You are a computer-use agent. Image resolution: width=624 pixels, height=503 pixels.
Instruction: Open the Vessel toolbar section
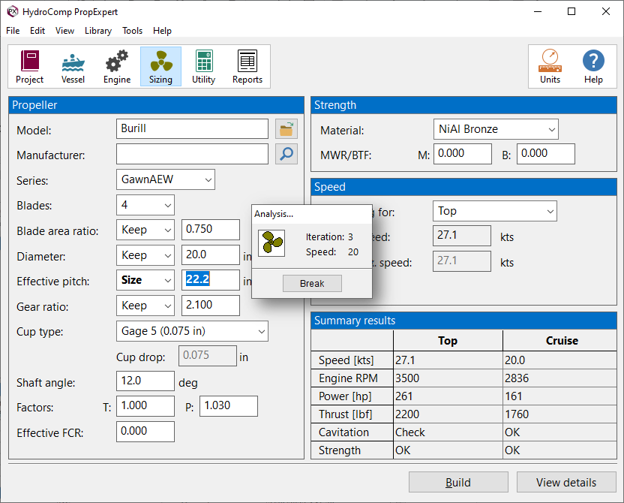[73, 66]
